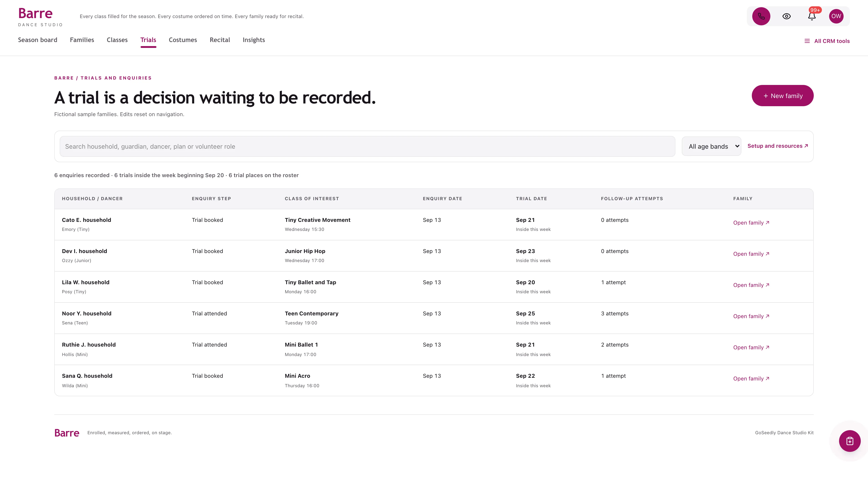
Task: Click the Enquiry date column header
Action: (442, 199)
